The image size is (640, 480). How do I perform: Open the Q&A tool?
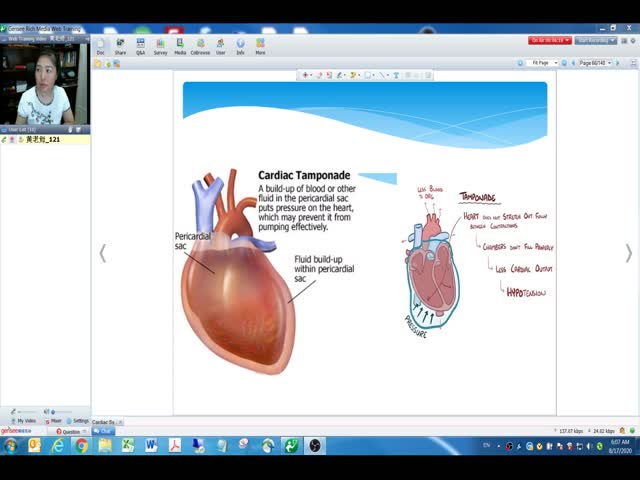140,47
